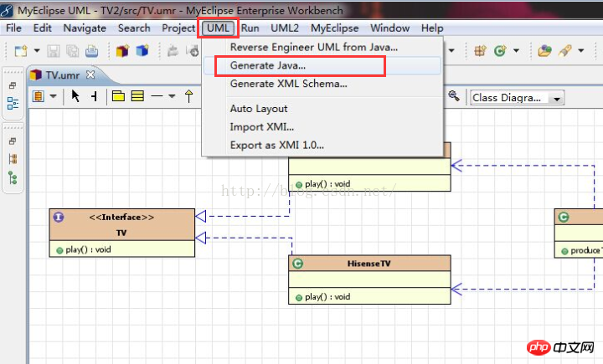Click the new package icon with star
Image resolution: width=603 pixels, height=364 pixels.
481,50
